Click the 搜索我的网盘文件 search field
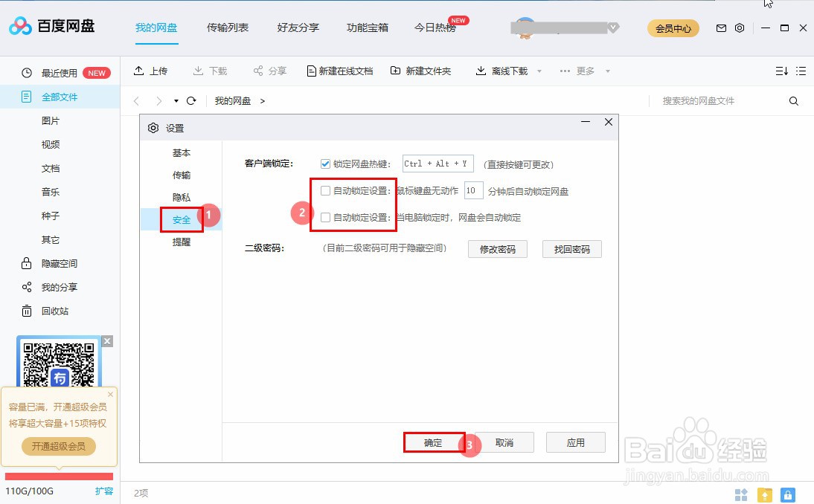This screenshot has width=814, height=504. [x=699, y=100]
